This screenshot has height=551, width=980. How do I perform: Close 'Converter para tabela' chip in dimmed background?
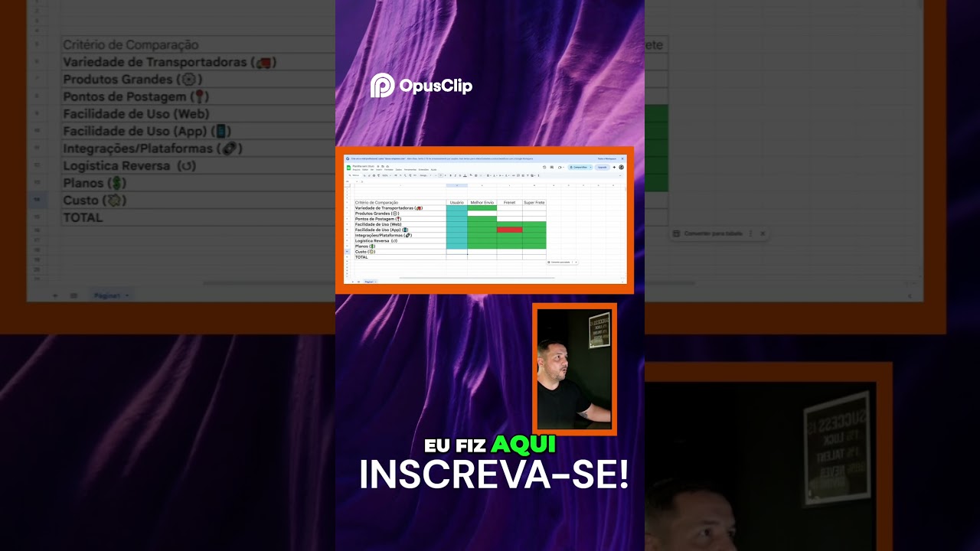click(x=763, y=233)
